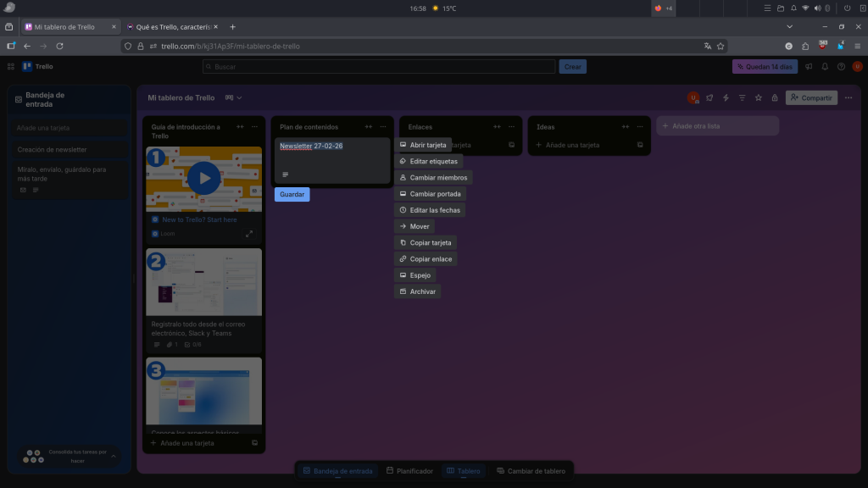Expand the board view switcher dropdown
Image resolution: width=868 pixels, height=488 pixels.
233,98
